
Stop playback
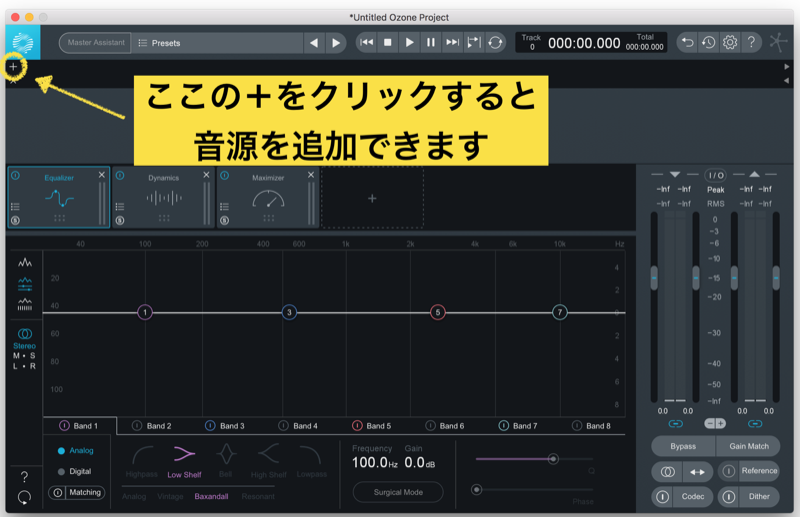pos(388,42)
